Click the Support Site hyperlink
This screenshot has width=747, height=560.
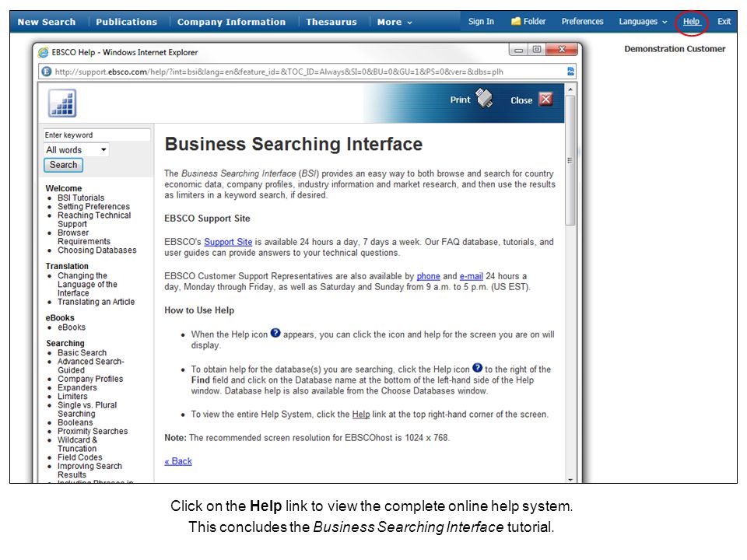pos(228,242)
